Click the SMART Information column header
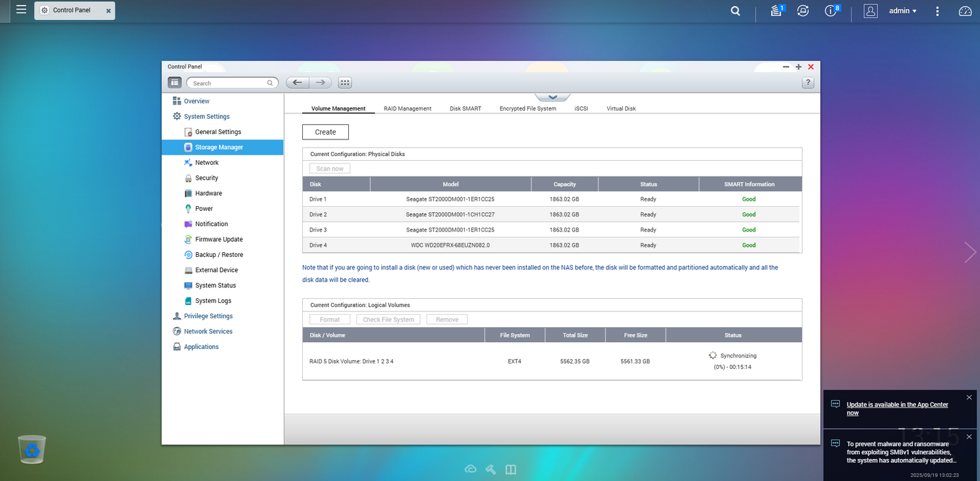Viewport: 980px width, 481px height. (x=749, y=184)
